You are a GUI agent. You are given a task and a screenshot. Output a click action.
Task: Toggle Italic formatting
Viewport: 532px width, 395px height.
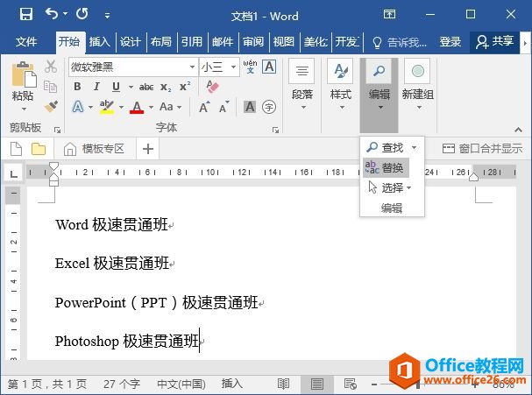pyautogui.click(x=96, y=87)
